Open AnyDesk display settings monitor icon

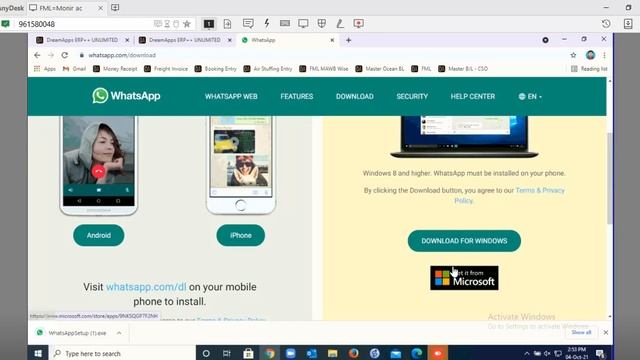(303, 24)
